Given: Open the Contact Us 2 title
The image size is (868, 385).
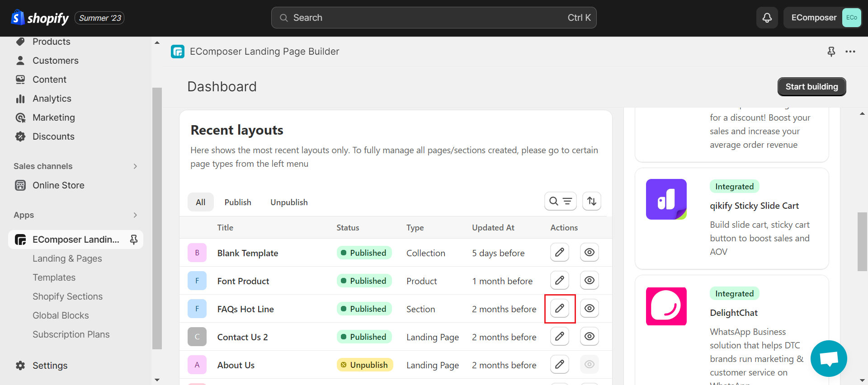Looking at the screenshot, I should click(x=243, y=337).
